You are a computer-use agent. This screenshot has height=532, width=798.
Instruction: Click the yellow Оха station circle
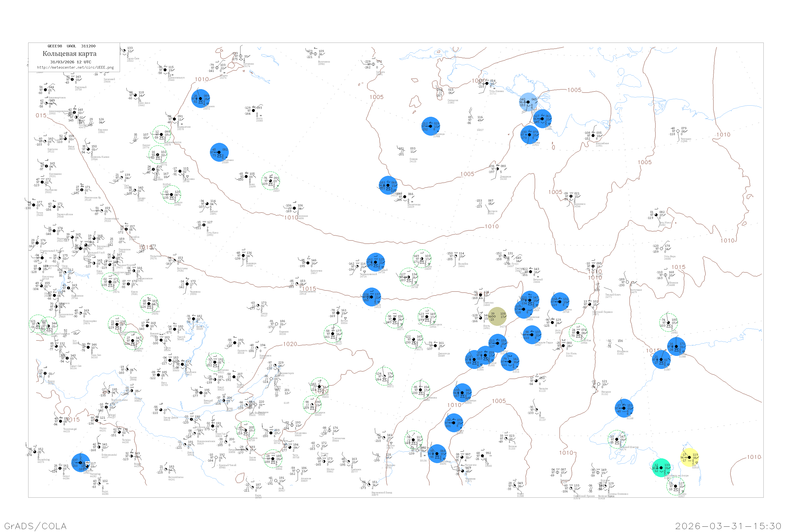pyautogui.click(x=689, y=457)
